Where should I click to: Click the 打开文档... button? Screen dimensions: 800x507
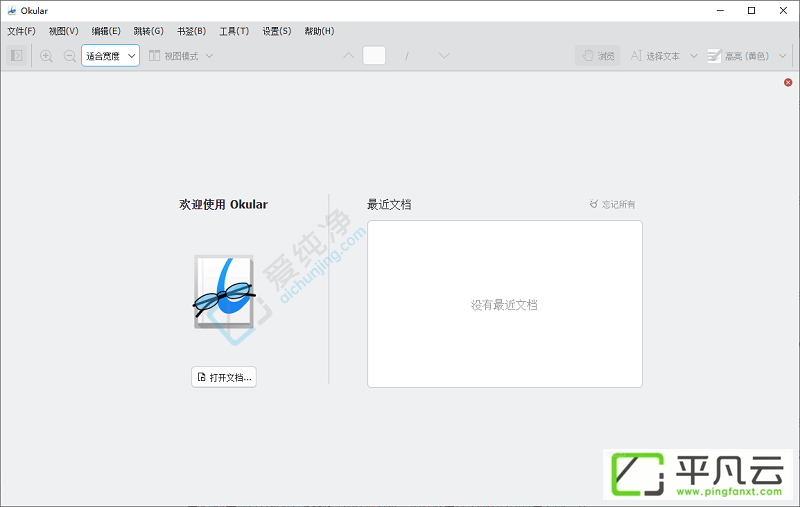coord(224,377)
